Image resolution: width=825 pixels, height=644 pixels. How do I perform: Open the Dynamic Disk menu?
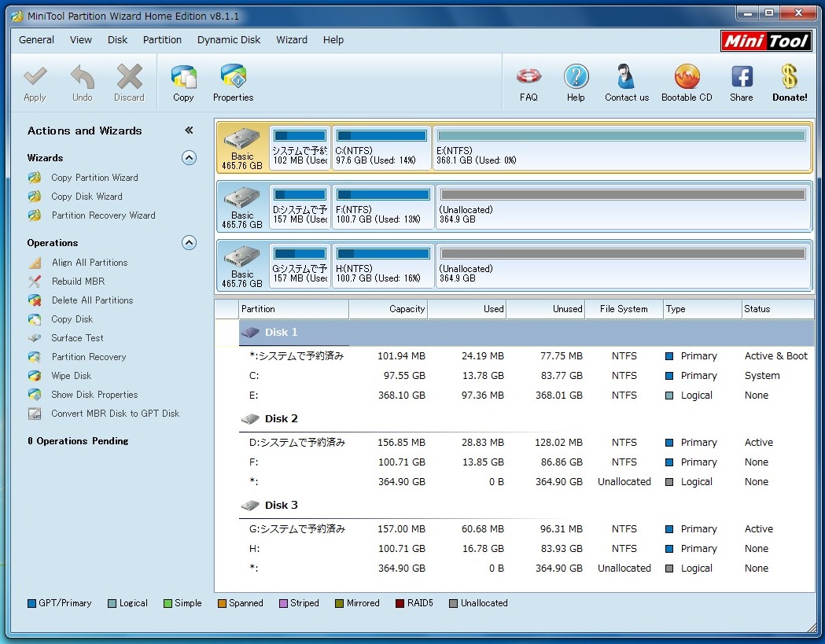pos(229,40)
